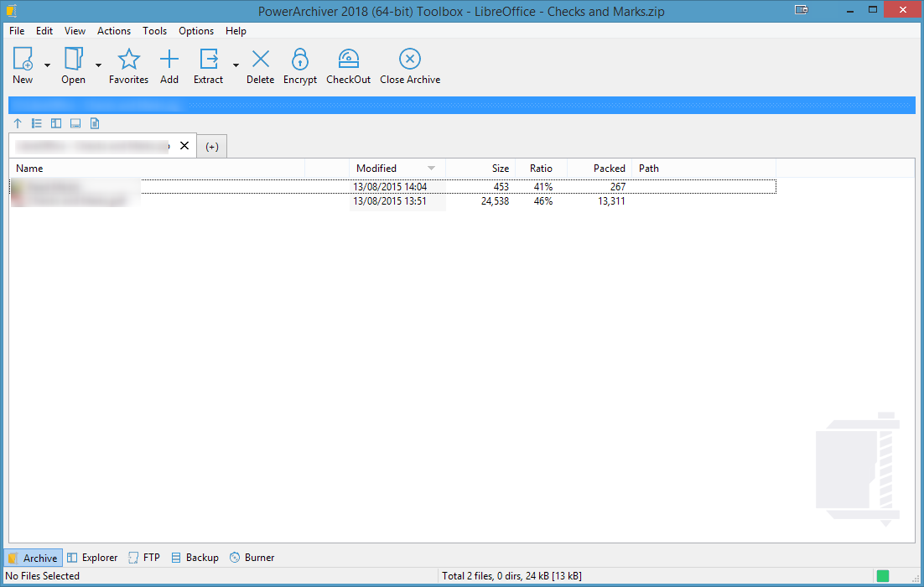Click the packed size 267
This screenshot has height=587, width=924.
(618, 187)
